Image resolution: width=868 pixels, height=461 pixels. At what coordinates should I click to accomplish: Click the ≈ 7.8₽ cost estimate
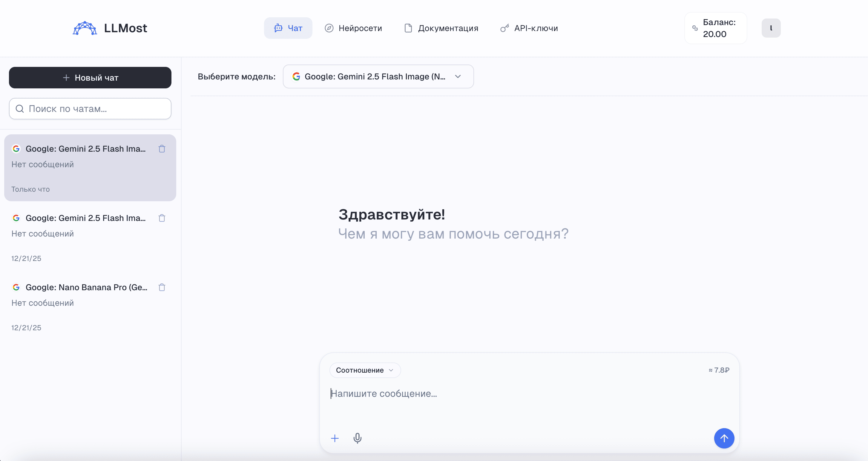719,370
